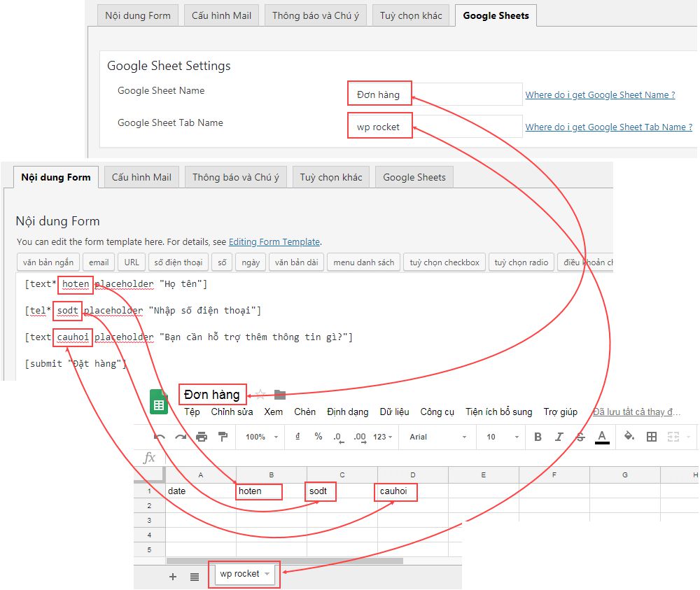This screenshot has height=590, width=700.
Task: Open the fill color bucket tool
Action: coord(629,436)
